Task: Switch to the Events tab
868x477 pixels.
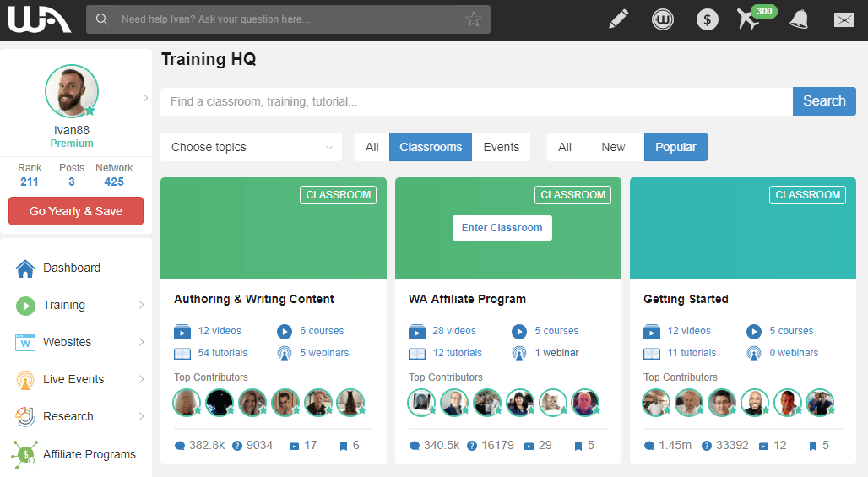Action: [x=501, y=147]
